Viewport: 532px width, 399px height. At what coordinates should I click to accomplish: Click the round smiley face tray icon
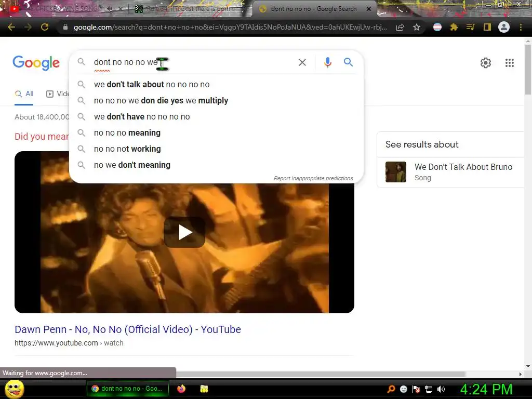click(403, 389)
